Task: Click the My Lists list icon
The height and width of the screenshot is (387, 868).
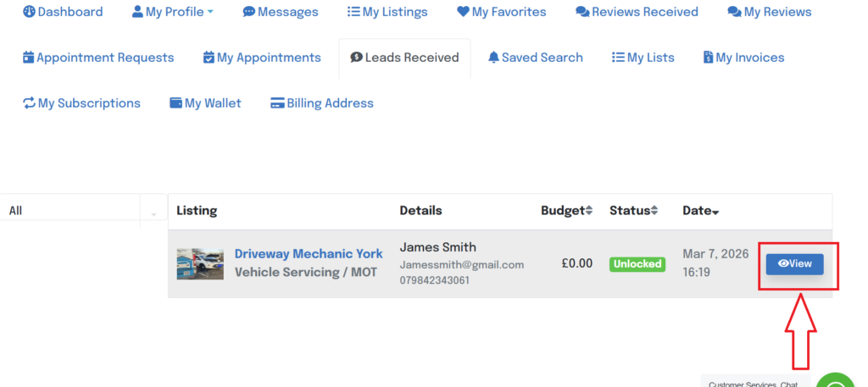Action: 618,58
